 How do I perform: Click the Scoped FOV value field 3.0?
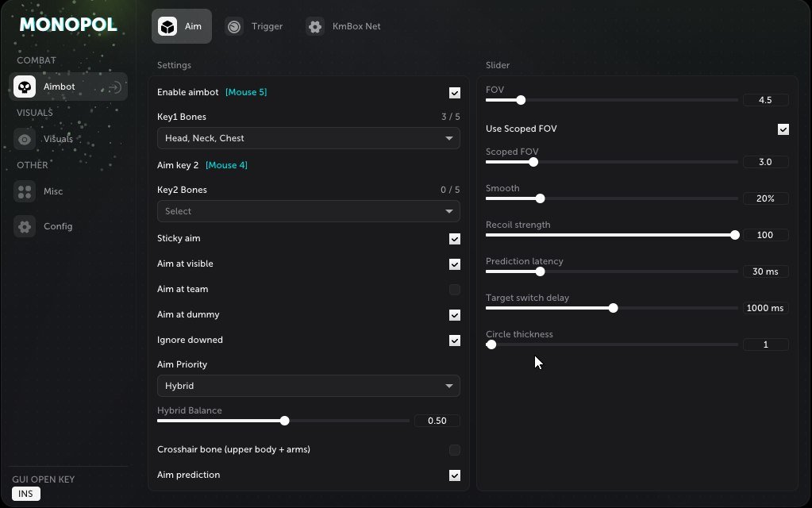coord(765,162)
